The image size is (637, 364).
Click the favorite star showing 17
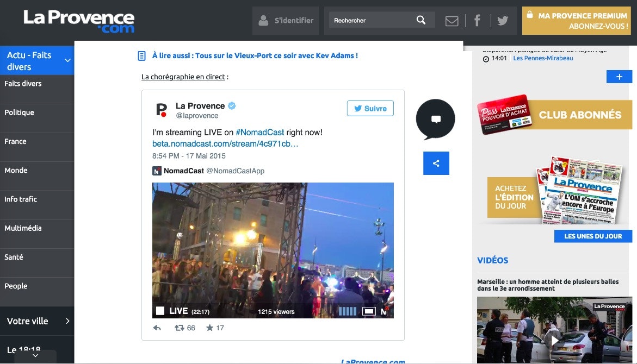click(209, 328)
